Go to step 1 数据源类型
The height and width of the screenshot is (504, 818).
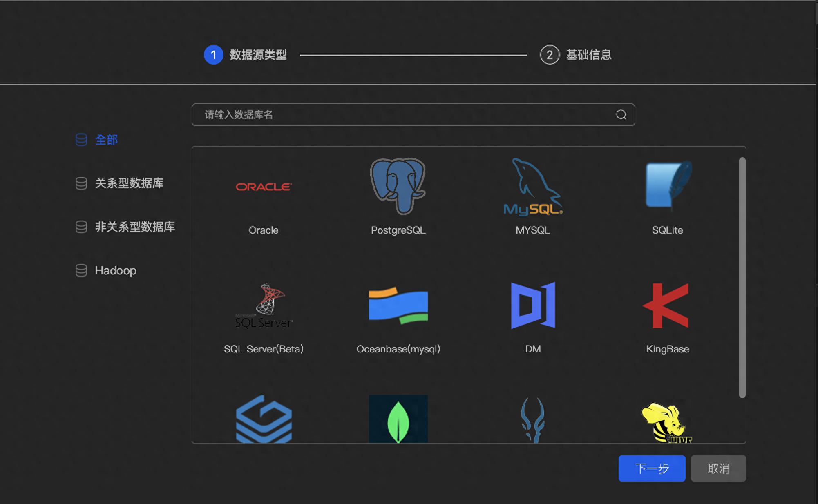pyautogui.click(x=245, y=55)
